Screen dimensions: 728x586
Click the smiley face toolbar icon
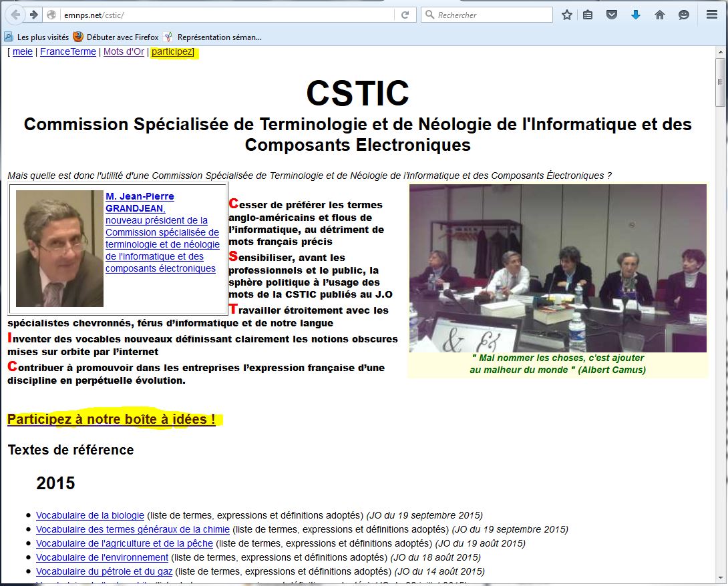tap(684, 15)
